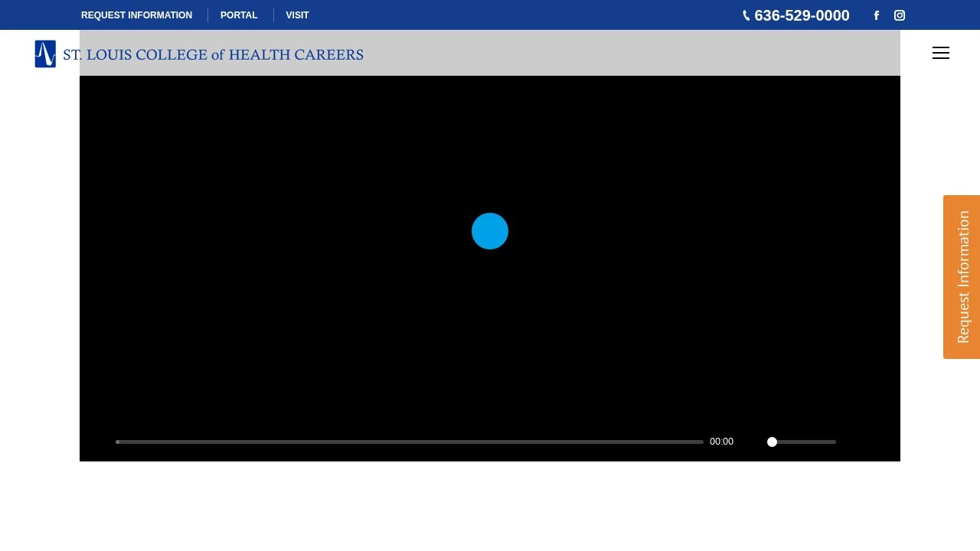Adjust the video volume slider
Screen dimensions: 980x551
(x=802, y=442)
